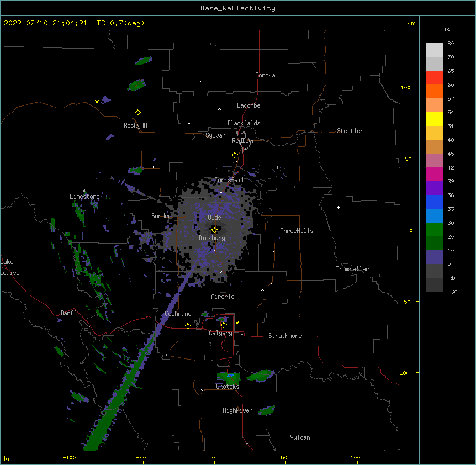Click the Didsbury city label
The width and height of the screenshot is (476, 465).
pos(212,238)
